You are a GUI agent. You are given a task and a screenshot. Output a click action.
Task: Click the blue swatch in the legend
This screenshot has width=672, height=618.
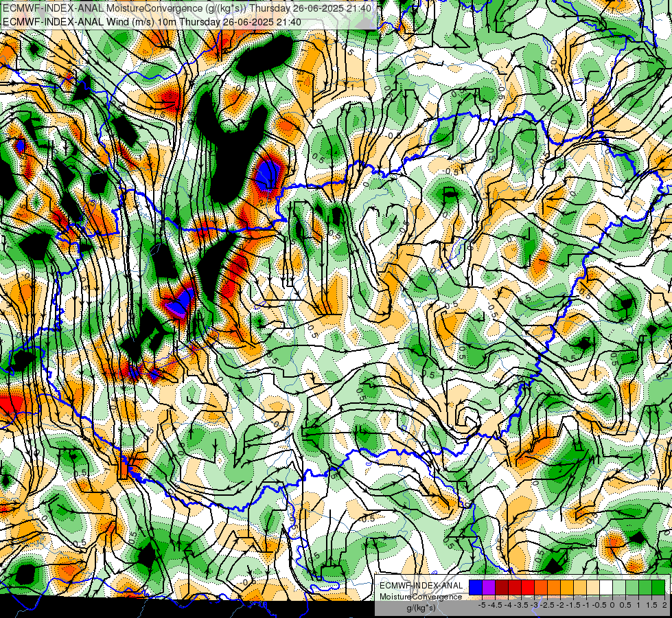coord(476,587)
